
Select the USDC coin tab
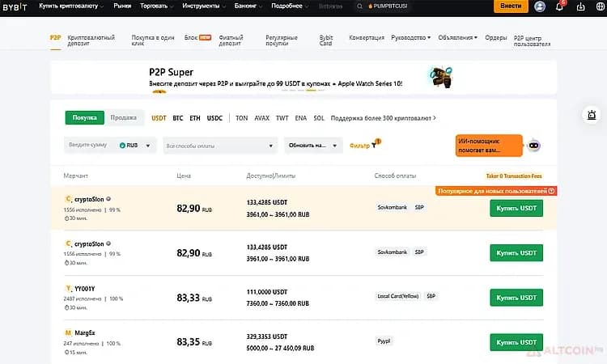(214, 118)
